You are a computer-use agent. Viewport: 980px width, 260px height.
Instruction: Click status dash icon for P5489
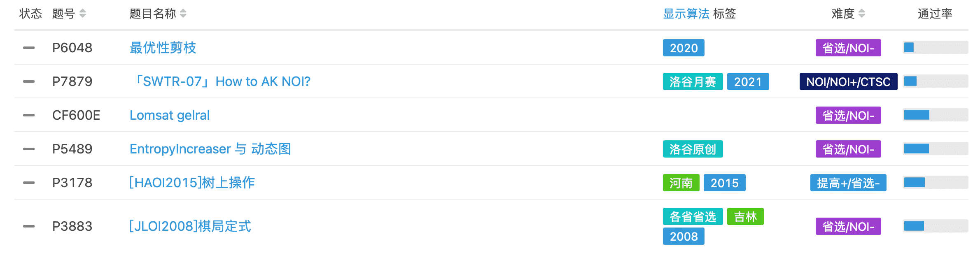click(x=29, y=149)
